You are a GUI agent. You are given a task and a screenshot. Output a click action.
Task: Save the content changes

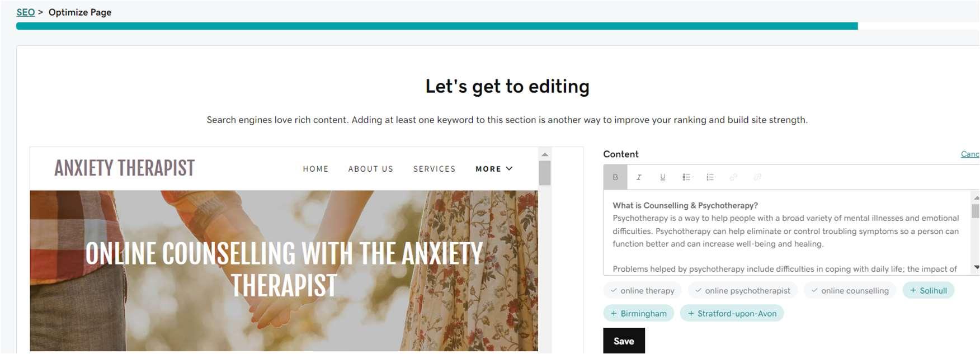(x=624, y=341)
